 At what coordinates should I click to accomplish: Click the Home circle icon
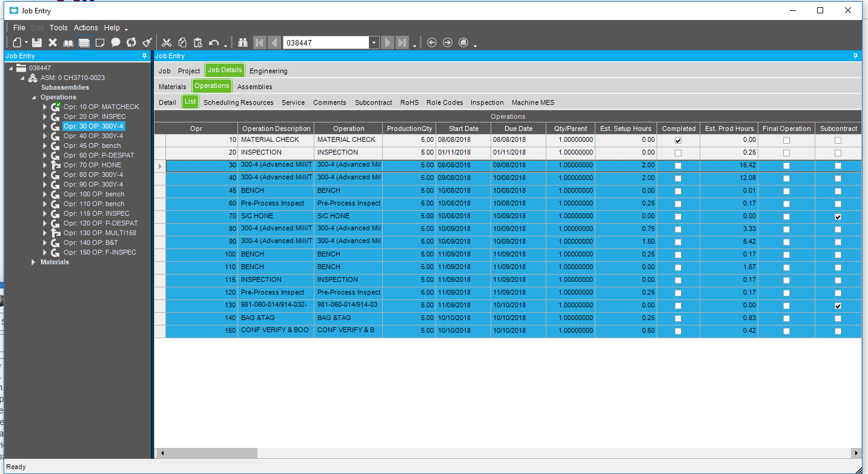click(463, 42)
